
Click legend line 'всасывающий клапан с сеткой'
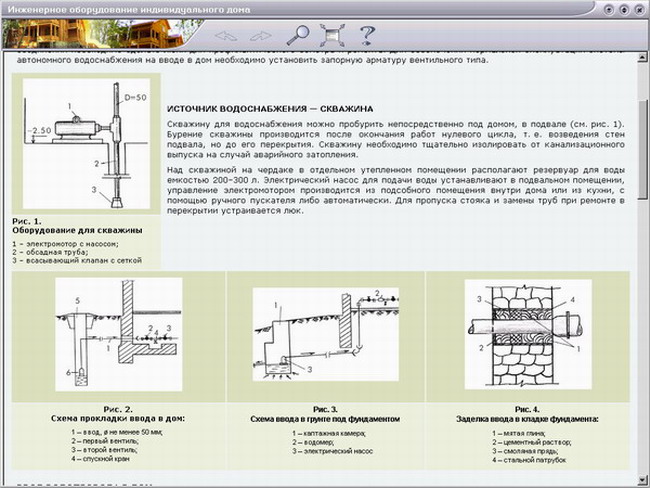point(84,260)
